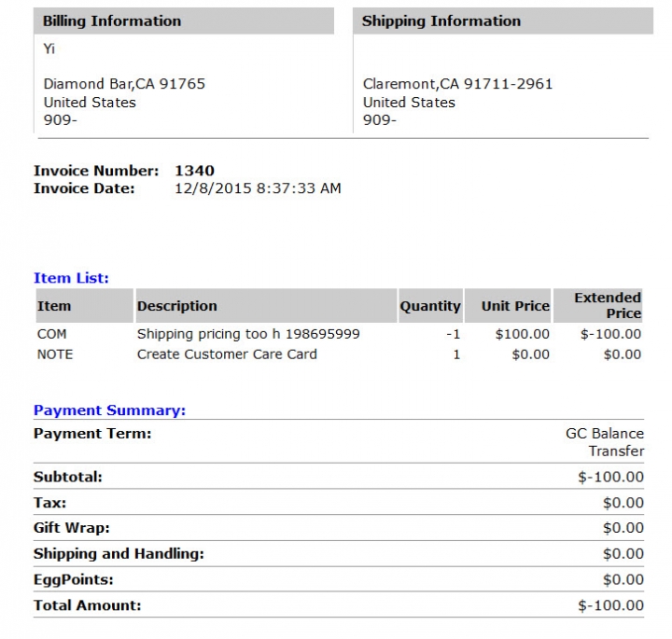
Task: Select the NOTE item row code
Action: (x=55, y=354)
